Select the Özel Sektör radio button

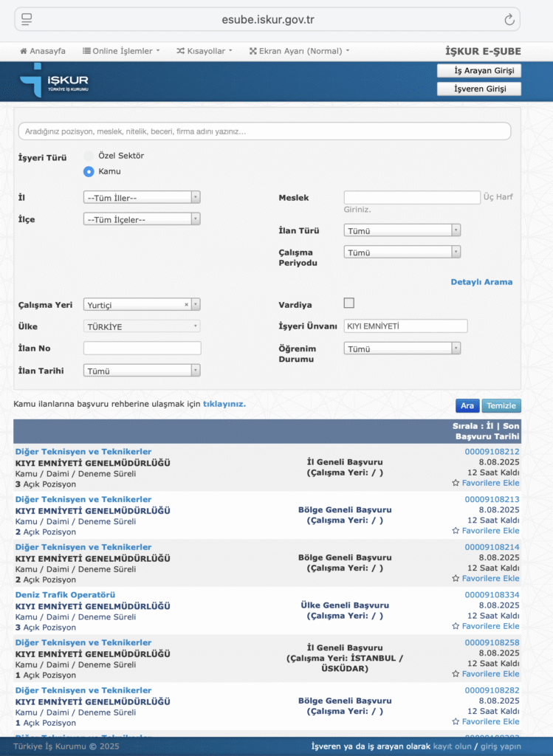click(x=89, y=156)
